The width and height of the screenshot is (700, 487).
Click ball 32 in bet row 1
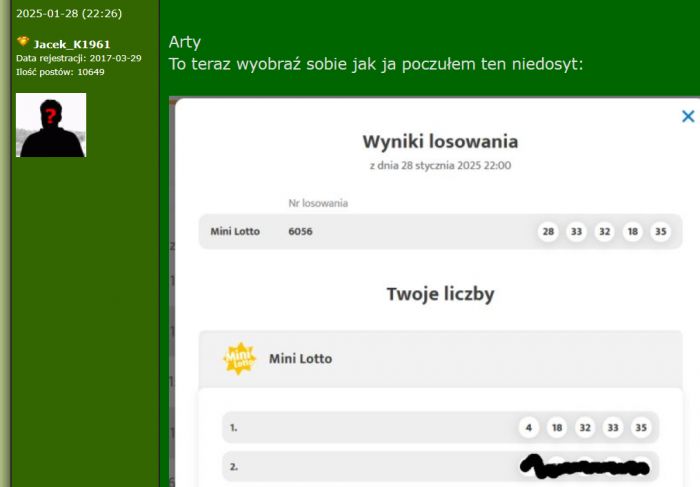point(585,428)
